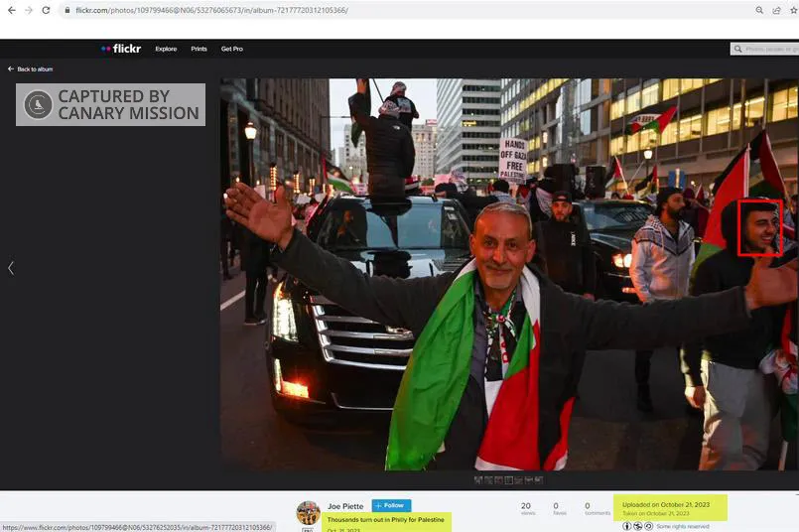
Task: Go to previous photo with left chevron
Action: pyautogui.click(x=11, y=268)
